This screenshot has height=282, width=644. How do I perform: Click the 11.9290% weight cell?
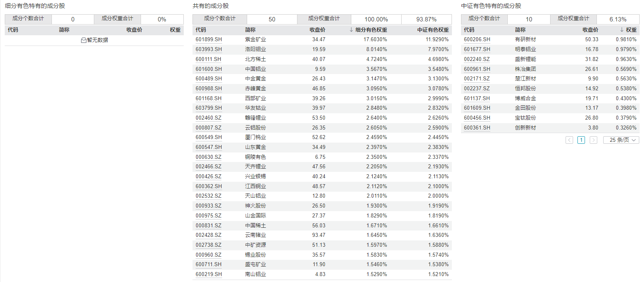[437, 40]
